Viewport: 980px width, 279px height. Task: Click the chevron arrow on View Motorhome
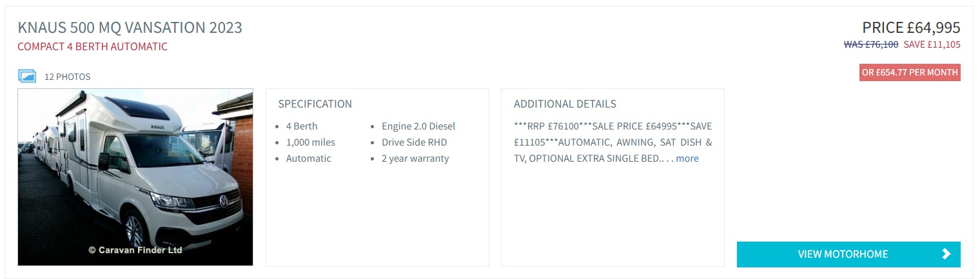[x=946, y=254]
